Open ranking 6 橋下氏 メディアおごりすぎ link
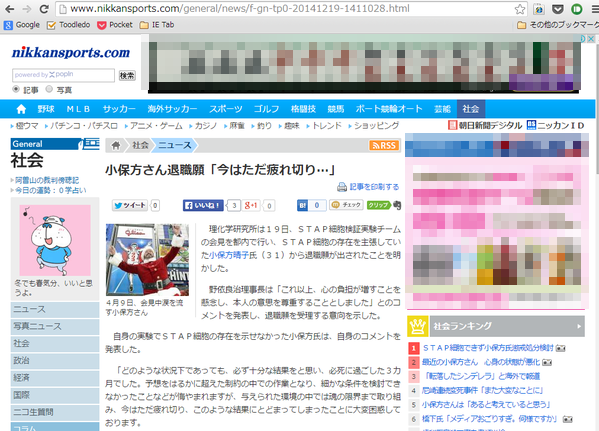Image resolution: width=599 pixels, height=431 pixels. pos(490,419)
